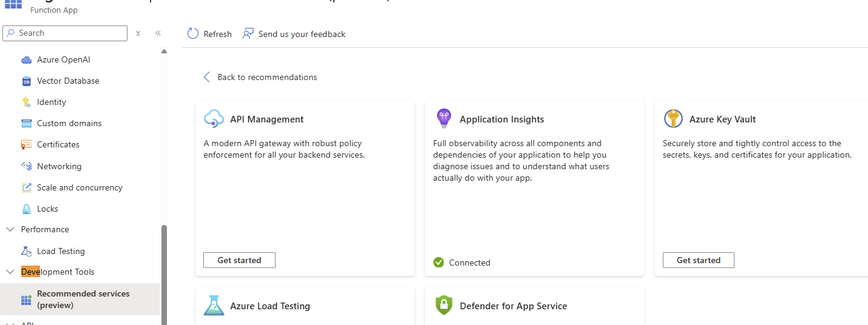
Task: Click 'Full observability across all components' text
Action: pyautogui.click(x=521, y=161)
